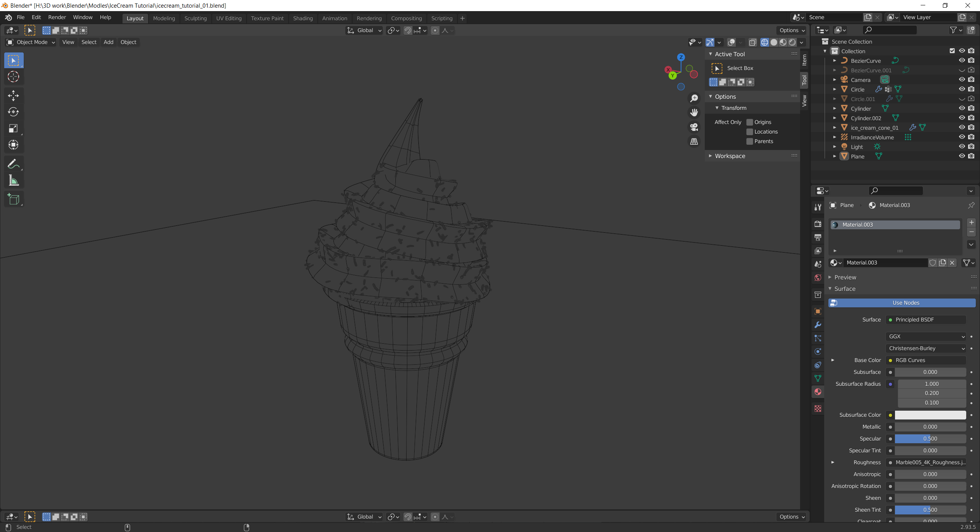Image resolution: width=980 pixels, height=532 pixels.
Task: Open Modifier properties wrench icon
Action: (818, 325)
